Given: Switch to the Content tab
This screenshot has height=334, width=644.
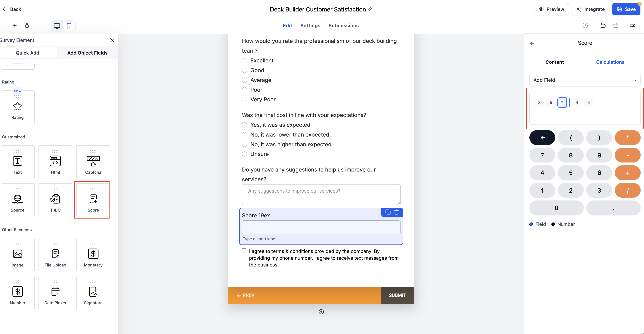Looking at the screenshot, I should 555,62.
